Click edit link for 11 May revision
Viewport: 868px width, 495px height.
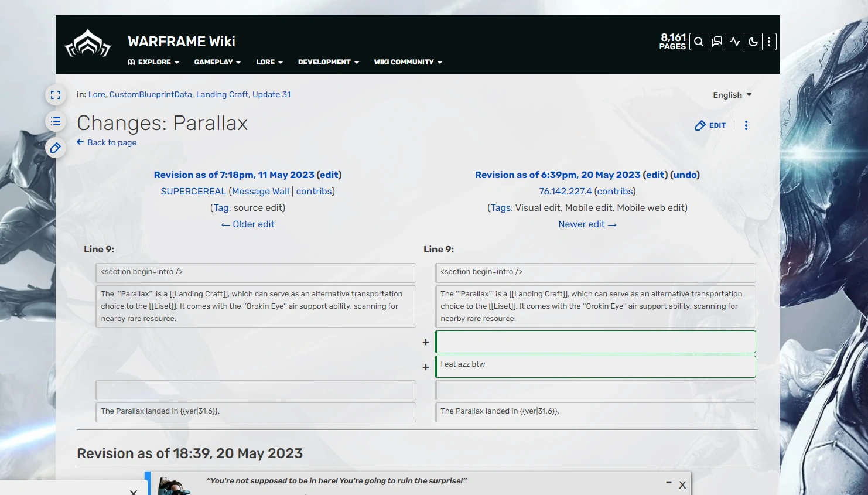(x=329, y=175)
